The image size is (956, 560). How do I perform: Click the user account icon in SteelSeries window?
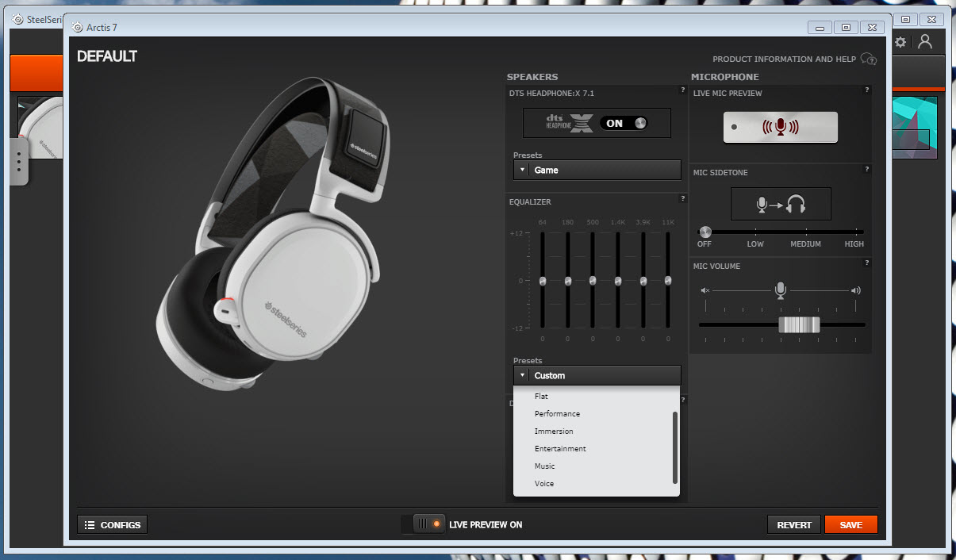[925, 42]
